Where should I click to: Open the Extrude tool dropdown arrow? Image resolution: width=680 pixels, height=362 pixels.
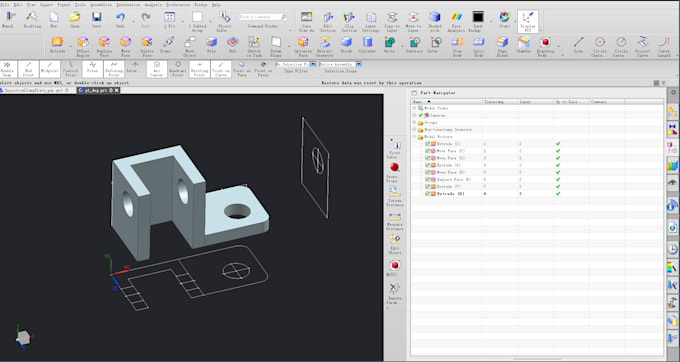point(71,45)
